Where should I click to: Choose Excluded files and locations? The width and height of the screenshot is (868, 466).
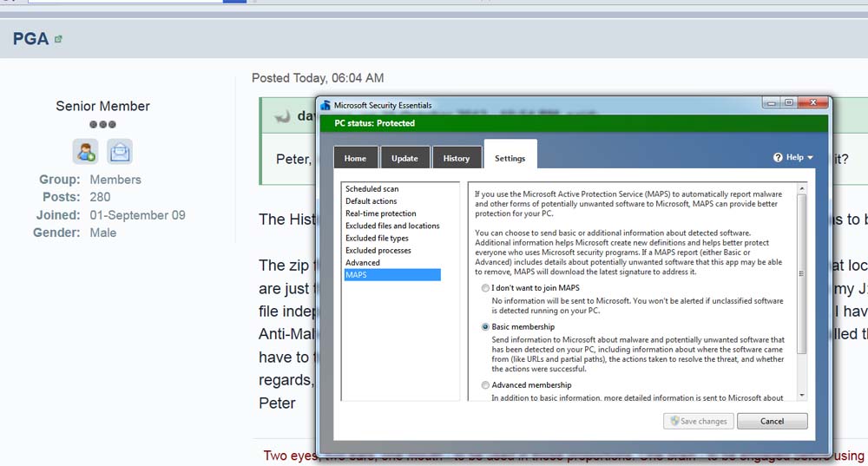[x=391, y=226]
